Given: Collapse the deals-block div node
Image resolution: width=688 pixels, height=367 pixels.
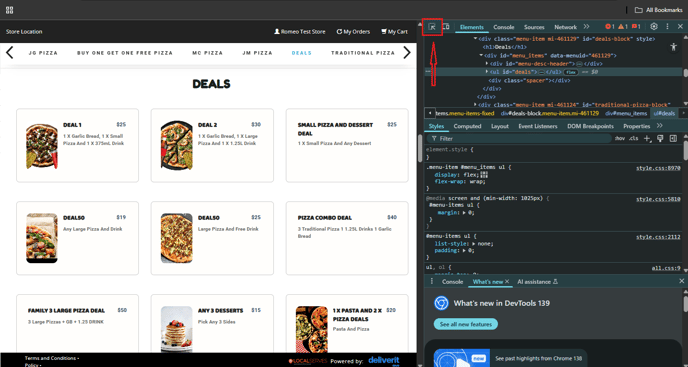Looking at the screenshot, I should pos(475,39).
